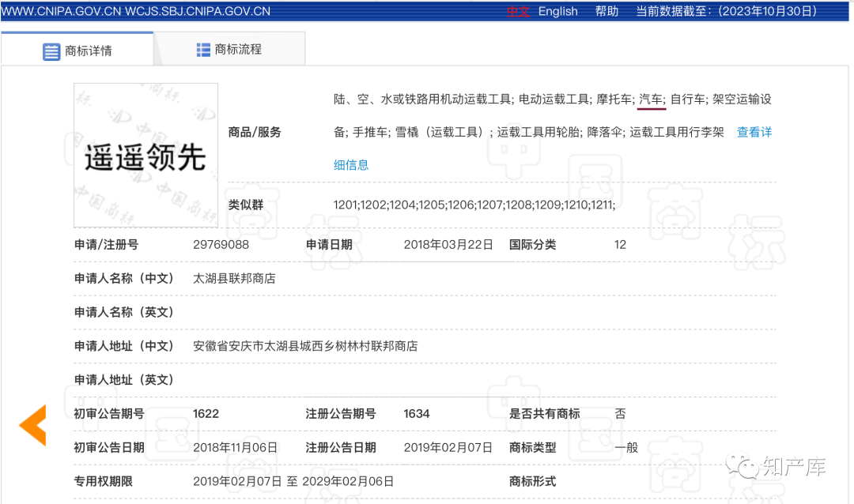Click applicant name 太湖县联邦商店
The image size is (854, 504).
(234, 279)
